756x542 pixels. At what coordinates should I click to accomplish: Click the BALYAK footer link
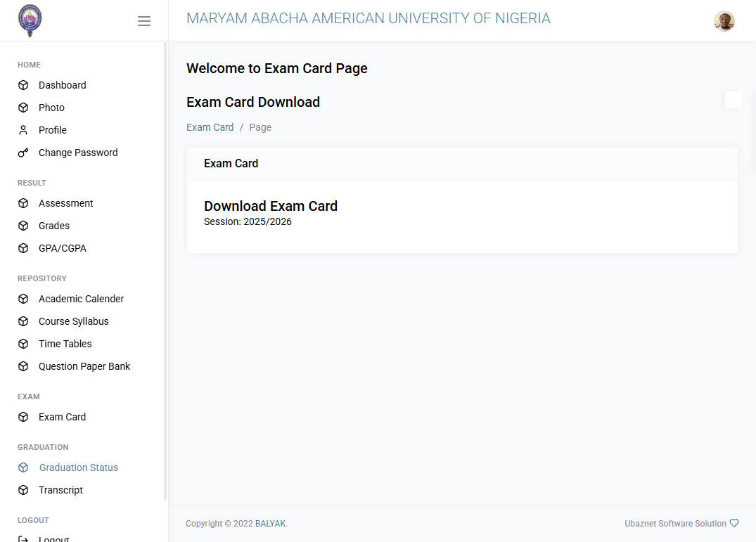pyautogui.click(x=270, y=523)
